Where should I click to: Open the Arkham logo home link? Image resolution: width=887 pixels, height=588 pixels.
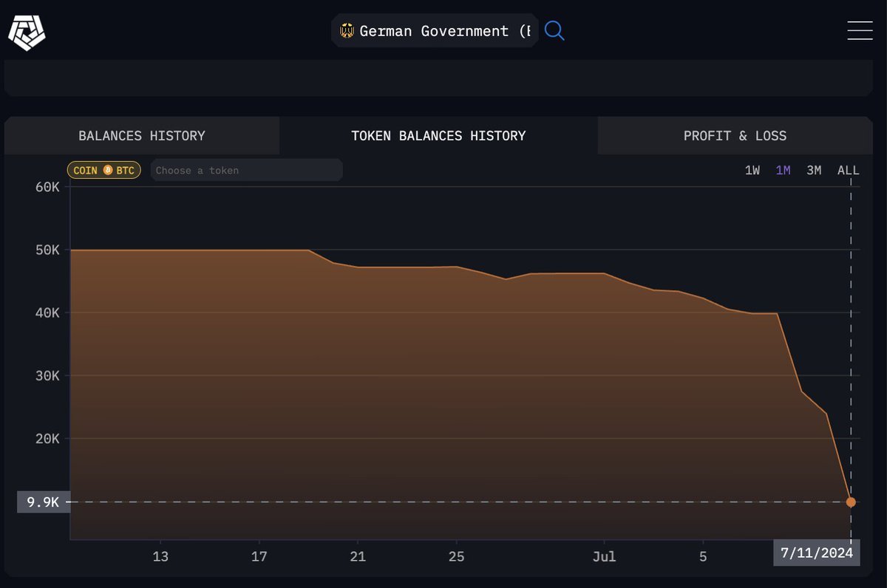pyautogui.click(x=27, y=31)
